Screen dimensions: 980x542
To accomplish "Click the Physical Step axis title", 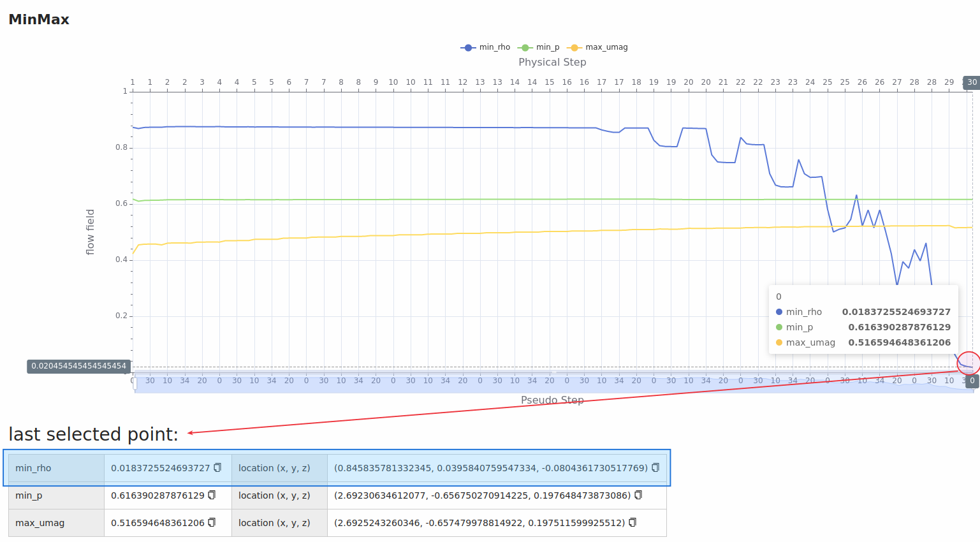I will pyautogui.click(x=552, y=62).
